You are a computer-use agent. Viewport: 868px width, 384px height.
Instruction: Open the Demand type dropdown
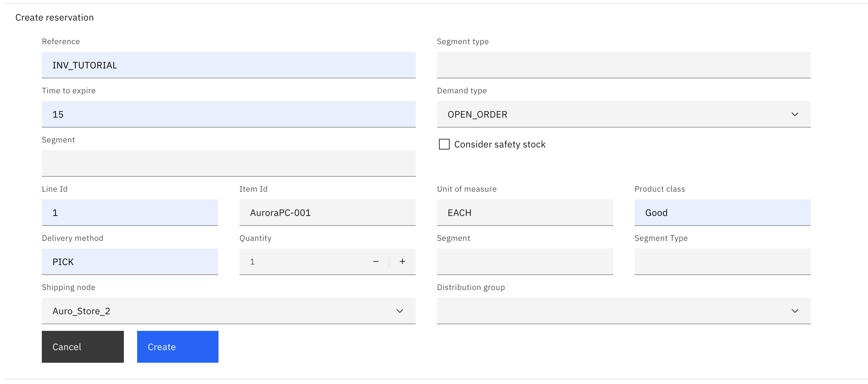[624, 114]
